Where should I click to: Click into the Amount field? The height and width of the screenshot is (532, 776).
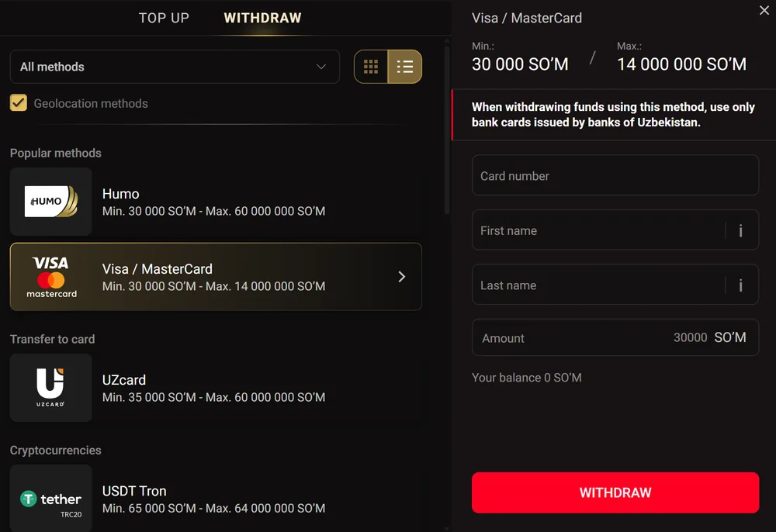pos(615,337)
